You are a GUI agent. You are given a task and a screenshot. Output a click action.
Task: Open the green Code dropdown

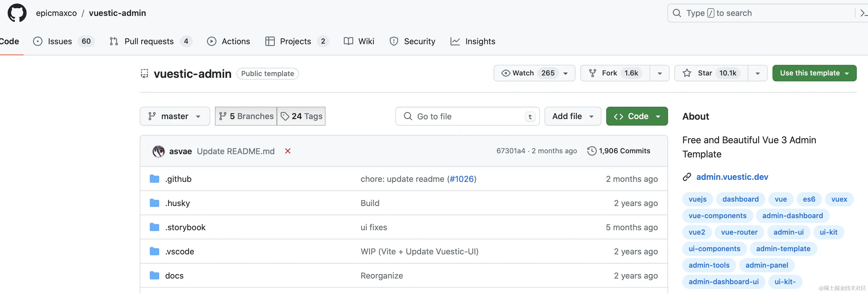click(x=637, y=116)
